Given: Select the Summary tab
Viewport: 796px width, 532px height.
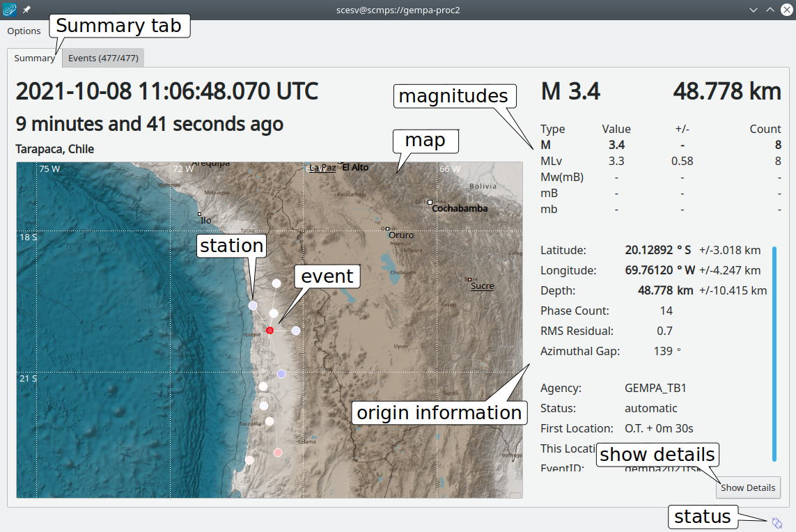Looking at the screenshot, I should click(34, 58).
